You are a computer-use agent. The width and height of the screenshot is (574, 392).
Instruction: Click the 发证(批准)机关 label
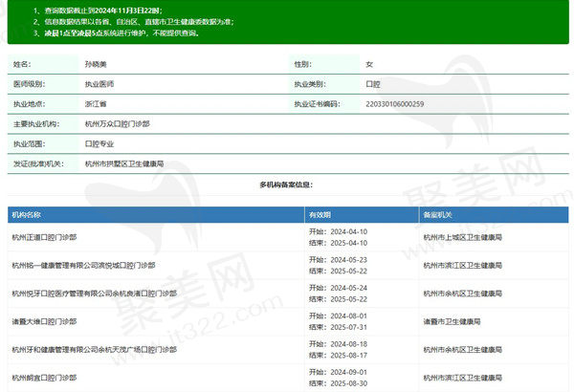coord(38,163)
